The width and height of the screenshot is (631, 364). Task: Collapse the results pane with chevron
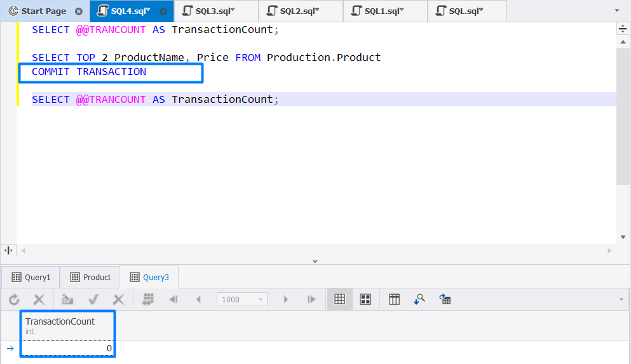(315, 261)
